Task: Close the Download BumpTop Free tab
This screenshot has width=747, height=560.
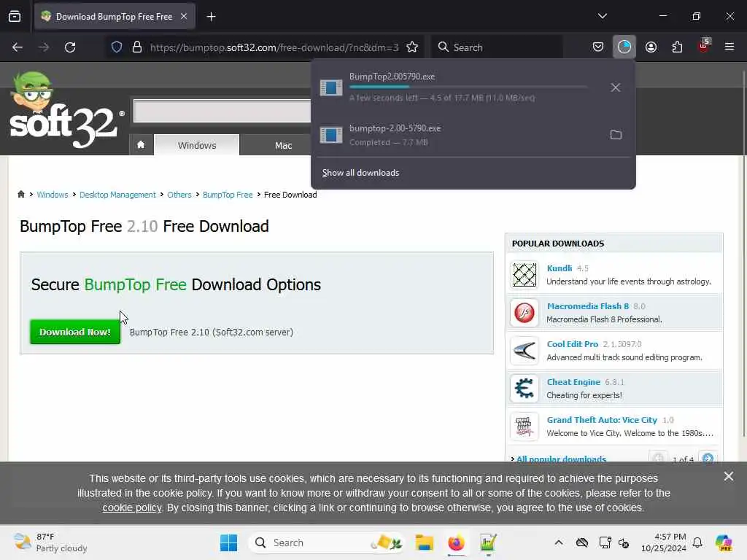Action: point(184,16)
